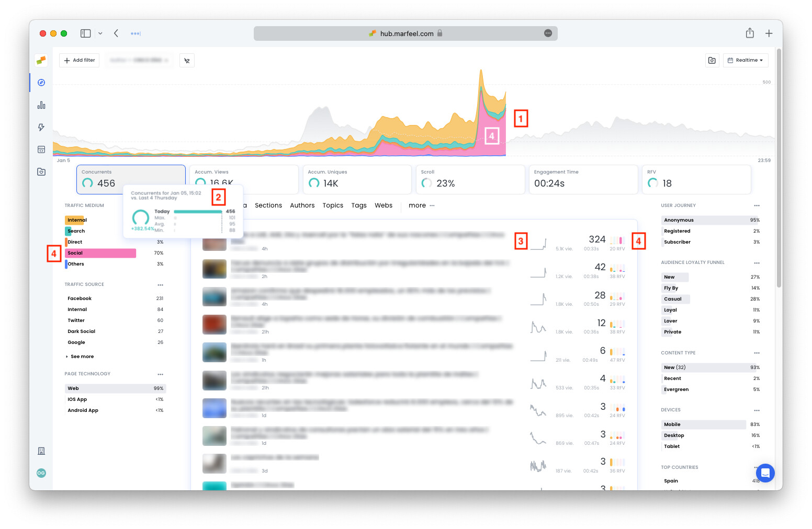Image resolution: width=812 pixels, height=529 pixels.
Task: Select the bar chart analytics icon in sidebar
Action: pos(41,105)
